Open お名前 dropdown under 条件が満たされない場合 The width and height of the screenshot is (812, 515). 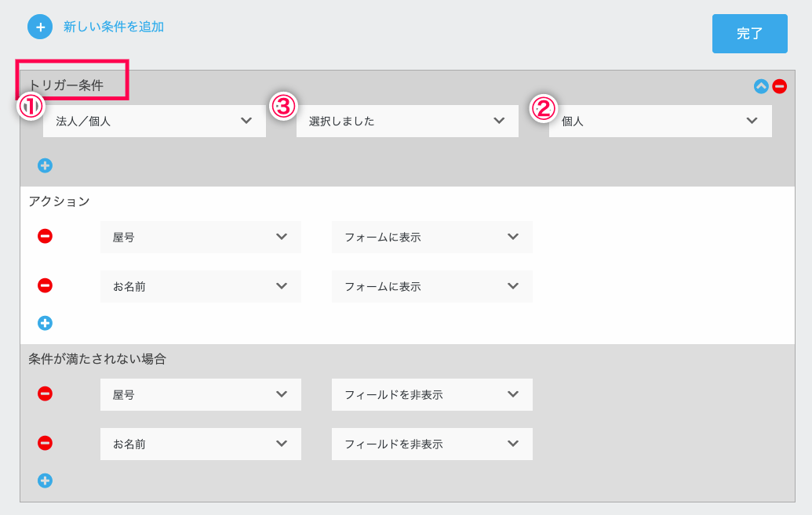click(x=200, y=444)
